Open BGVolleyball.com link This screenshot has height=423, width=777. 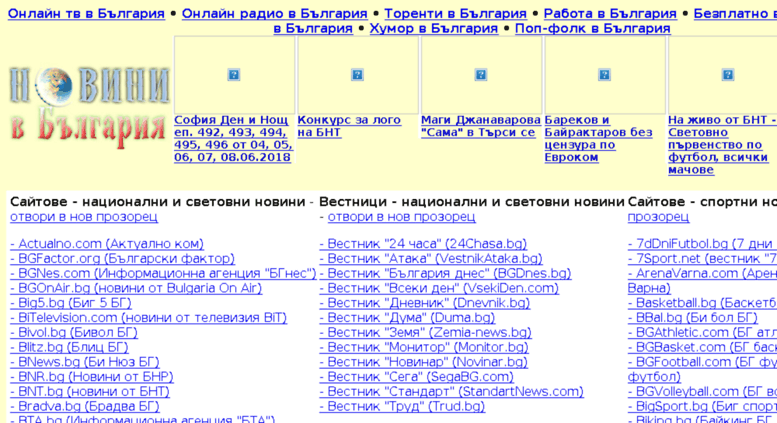pos(702,392)
